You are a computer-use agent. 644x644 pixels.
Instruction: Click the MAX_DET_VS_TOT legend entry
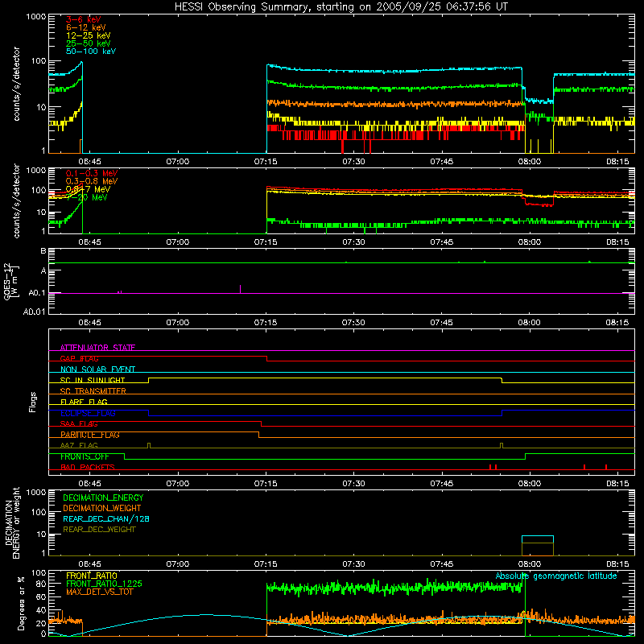coord(99,592)
